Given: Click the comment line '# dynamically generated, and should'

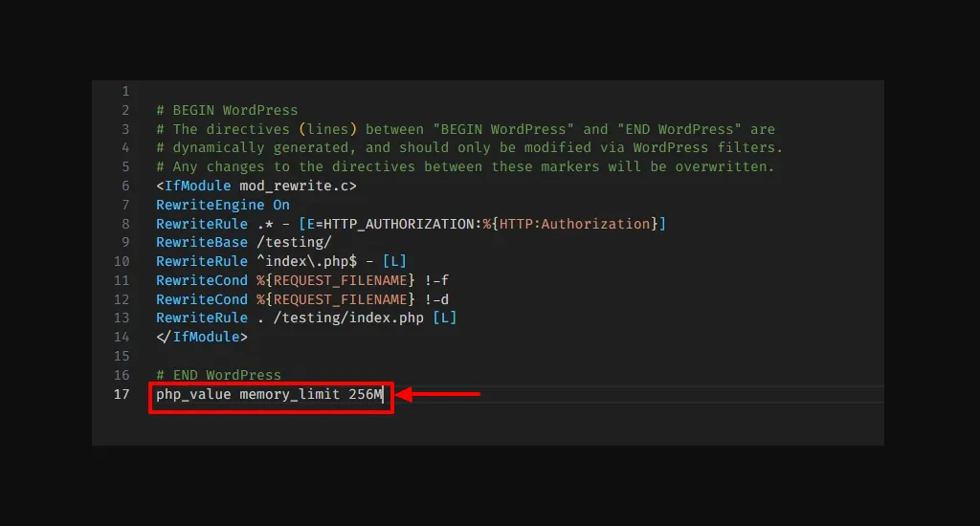Looking at the screenshot, I should [469, 148].
